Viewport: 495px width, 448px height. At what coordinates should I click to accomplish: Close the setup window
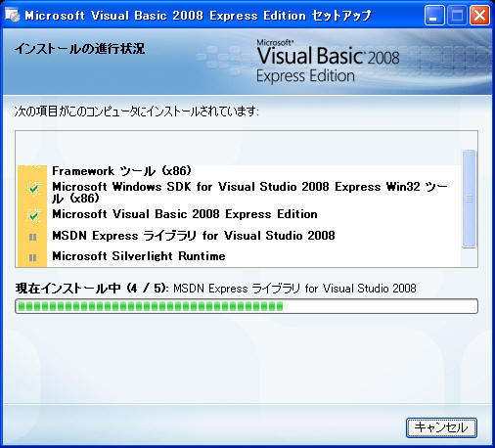tap(479, 16)
